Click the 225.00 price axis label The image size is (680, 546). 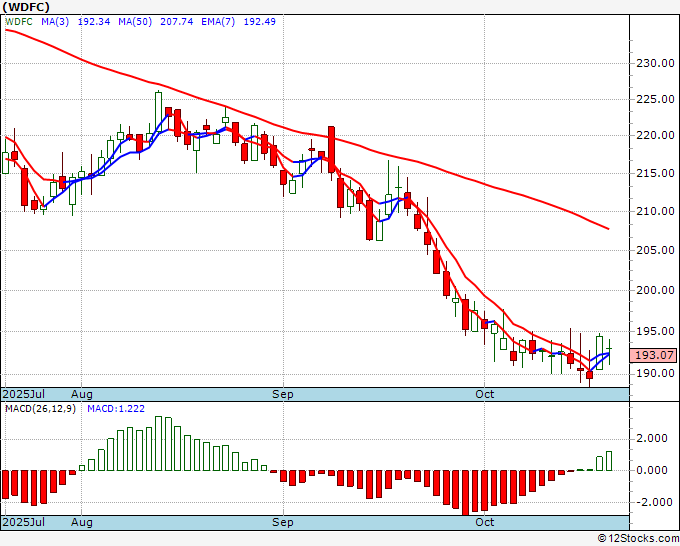coord(655,99)
